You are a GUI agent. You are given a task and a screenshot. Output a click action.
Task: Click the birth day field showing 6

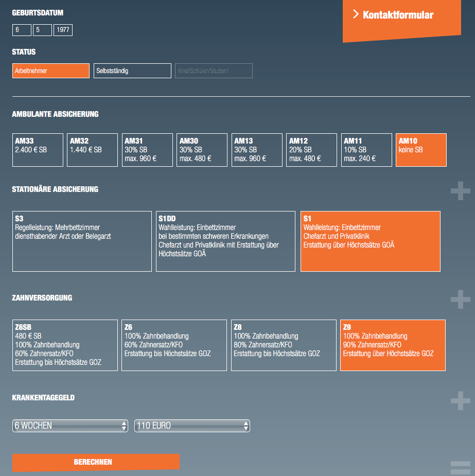pyautogui.click(x=22, y=30)
